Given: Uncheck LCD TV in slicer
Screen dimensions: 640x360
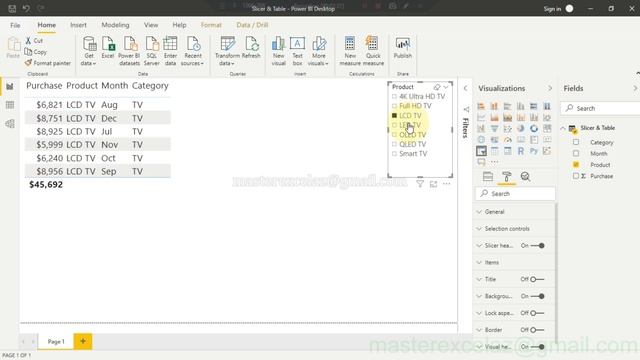Looking at the screenshot, I should 394,116.
